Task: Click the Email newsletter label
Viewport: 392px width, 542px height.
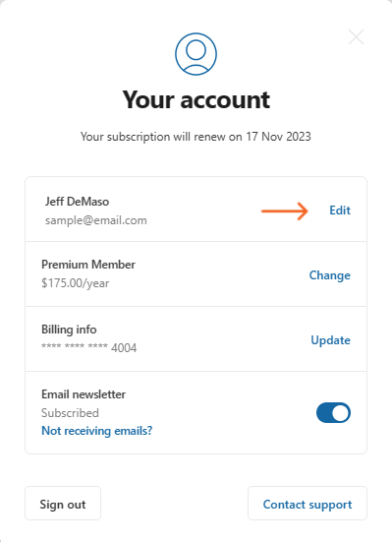Action: pyautogui.click(x=84, y=394)
